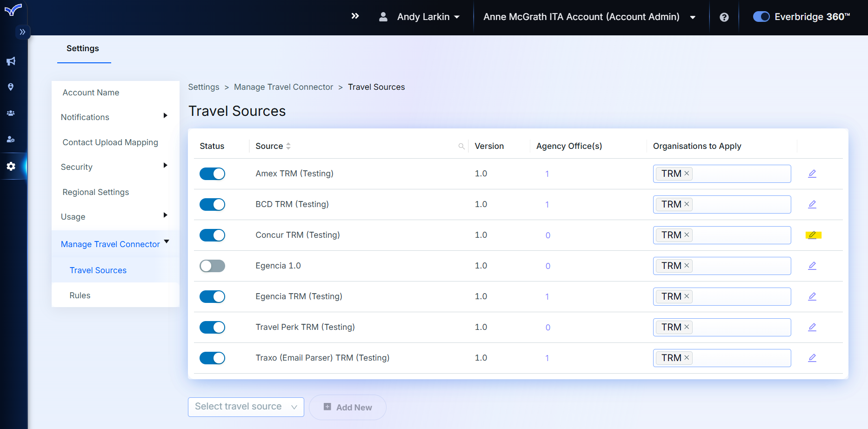Image resolution: width=868 pixels, height=429 pixels.
Task: Click the megaphone icon in left sidebar
Action: 11,61
